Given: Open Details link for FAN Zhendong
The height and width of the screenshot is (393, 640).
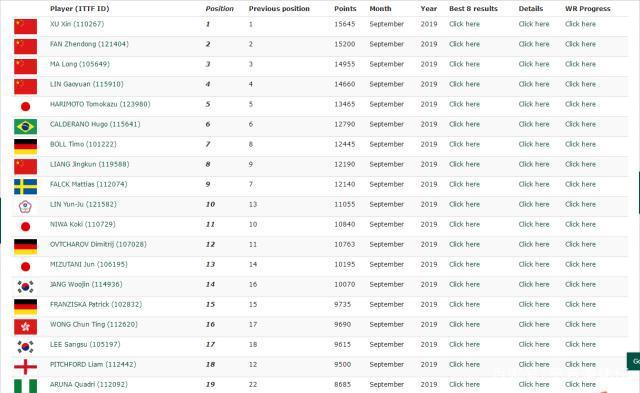Looking at the screenshot, I should click(533, 44).
